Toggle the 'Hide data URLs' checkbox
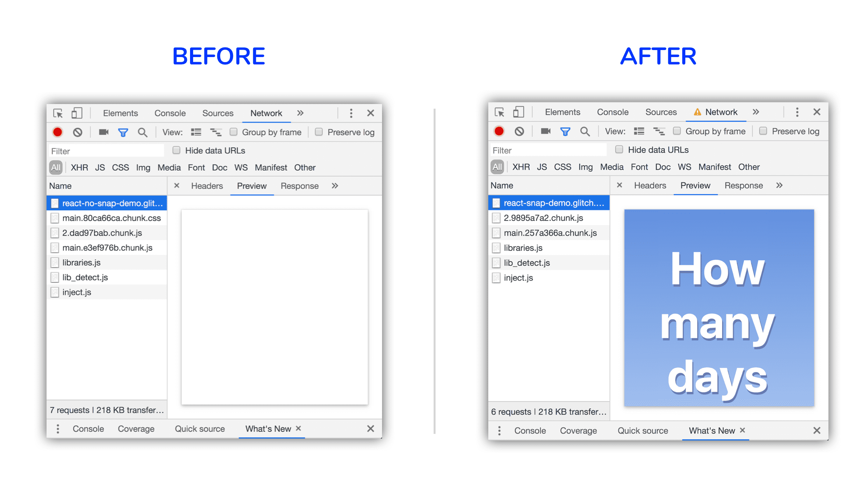The width and height of the screenshot is (868, 489). pyautogui.click(x=175, y=151)
